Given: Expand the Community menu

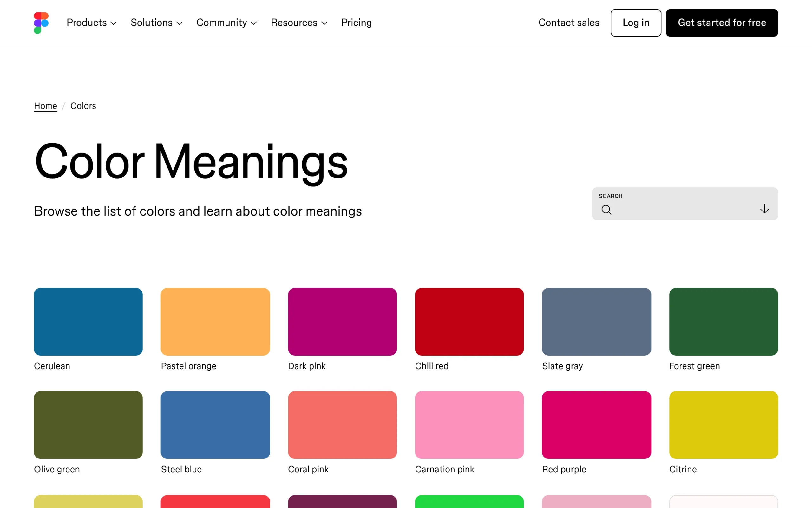Looking at the screenshot, I should click(x=226, y=23).
